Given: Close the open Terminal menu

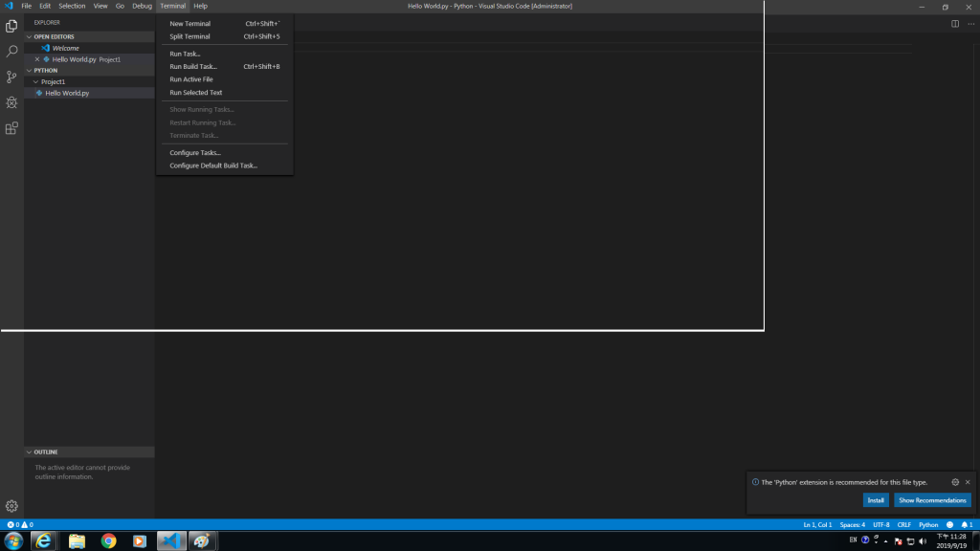Looking at the screenshot, I should [x=172, y=6].
